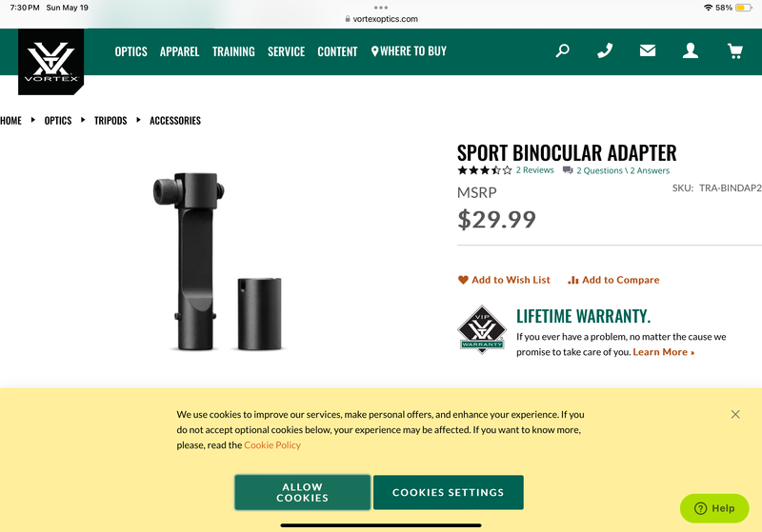Open the Apparel menu
Image resolution: width=762 pixels, height=532 pixels.
coord(179,51)
